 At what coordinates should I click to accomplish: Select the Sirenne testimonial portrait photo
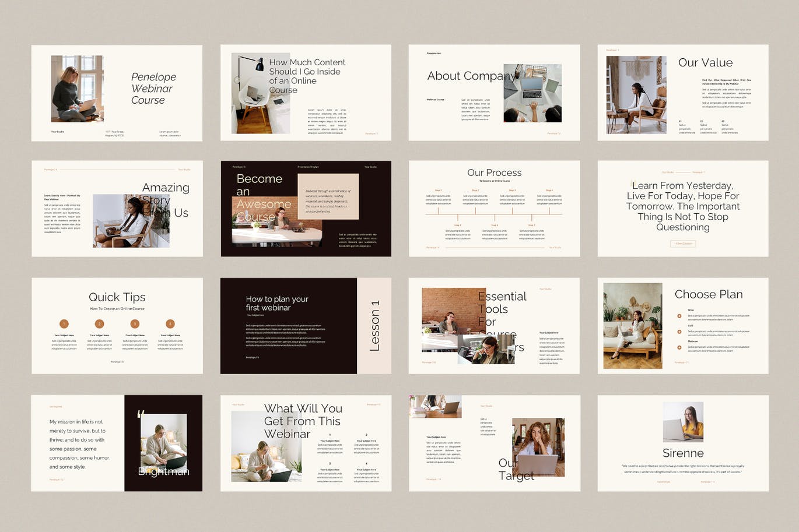(683, 421)
